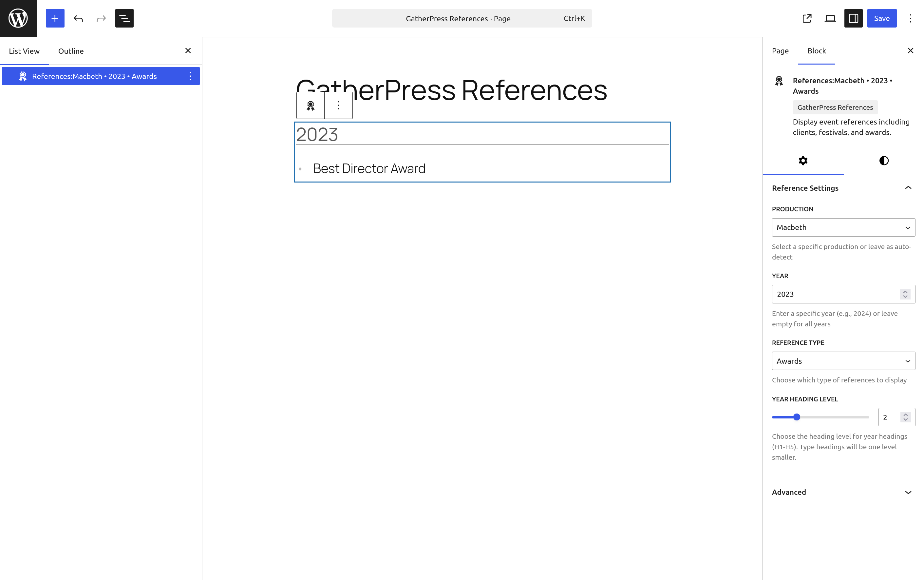Increment the Year value with the up stepper arrow
Viewport: 924px width, 580px height.
[905, 292]
